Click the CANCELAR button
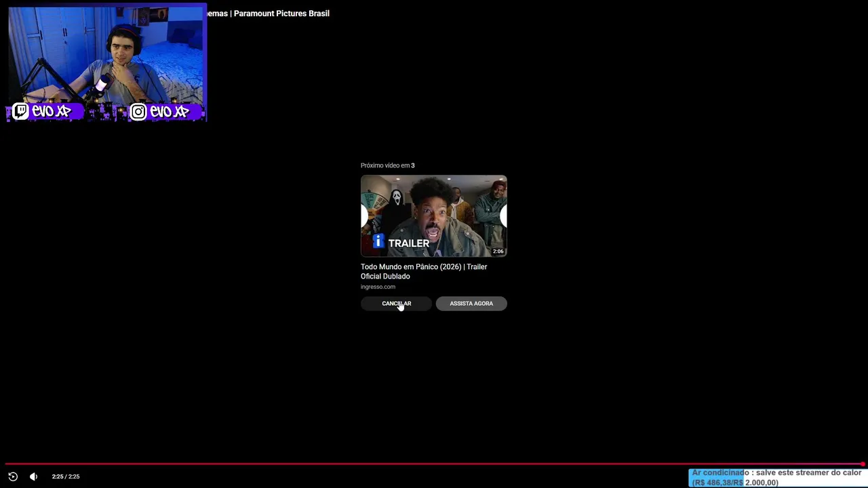This screenshot has width=868, height=488. (x=396, y=304)
